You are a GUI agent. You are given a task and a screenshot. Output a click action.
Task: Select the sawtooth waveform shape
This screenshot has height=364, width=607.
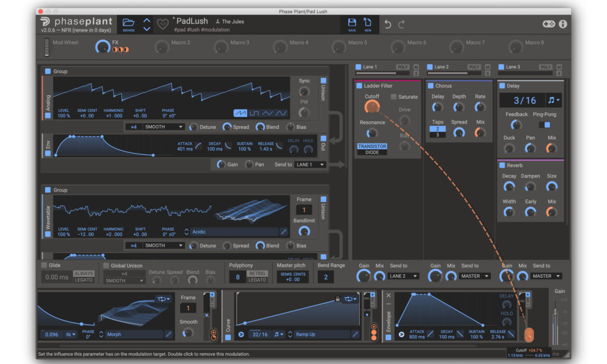pyautogui.click(x=240, y=113)
